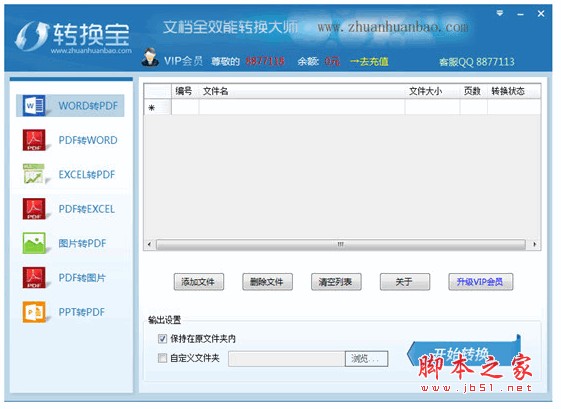Click the PDF icon beside PDF转图片
The height and width of the screenshot is (409, 561).
(x=34, y=277)
